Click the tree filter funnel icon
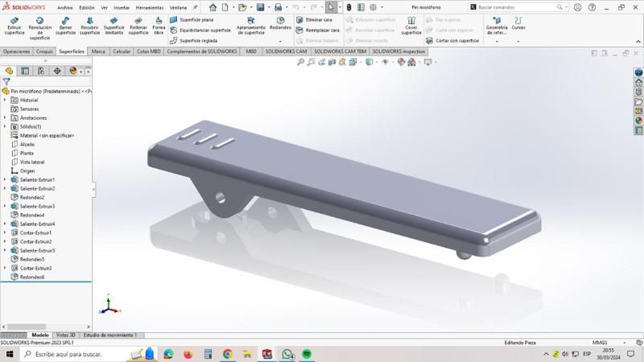 point(6,82)
